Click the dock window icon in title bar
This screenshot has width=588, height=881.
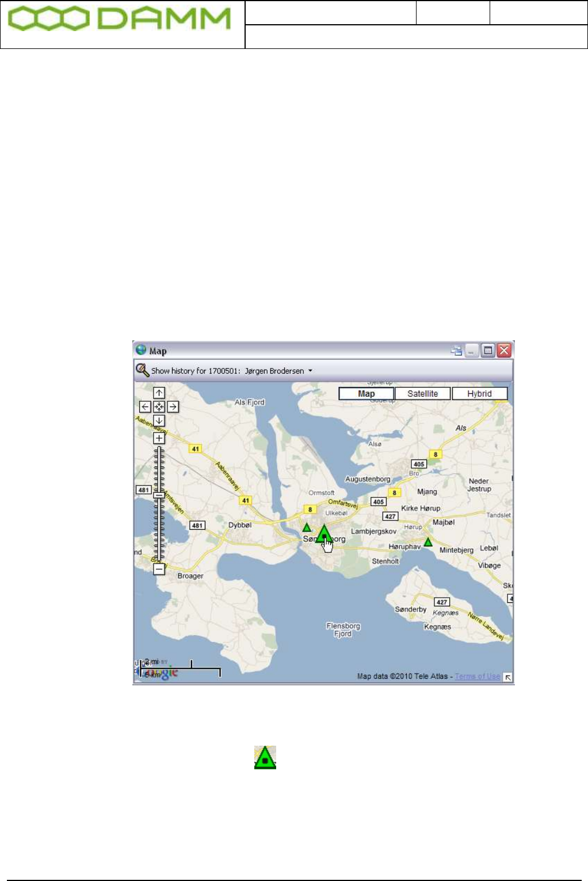457,351
